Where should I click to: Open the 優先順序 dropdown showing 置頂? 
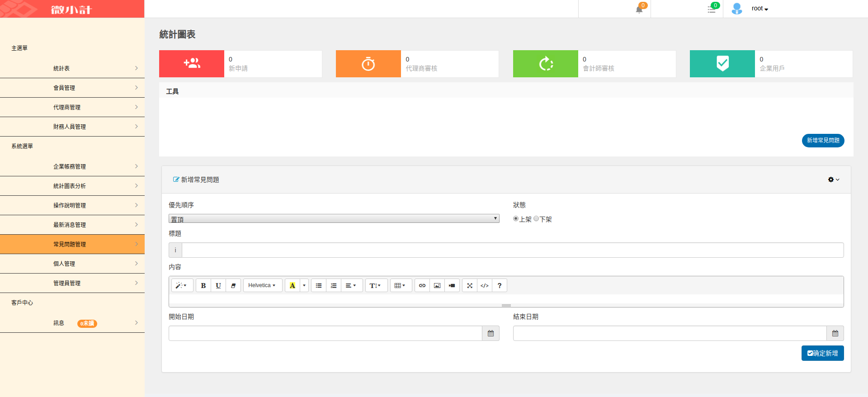[x=334, y=219]
